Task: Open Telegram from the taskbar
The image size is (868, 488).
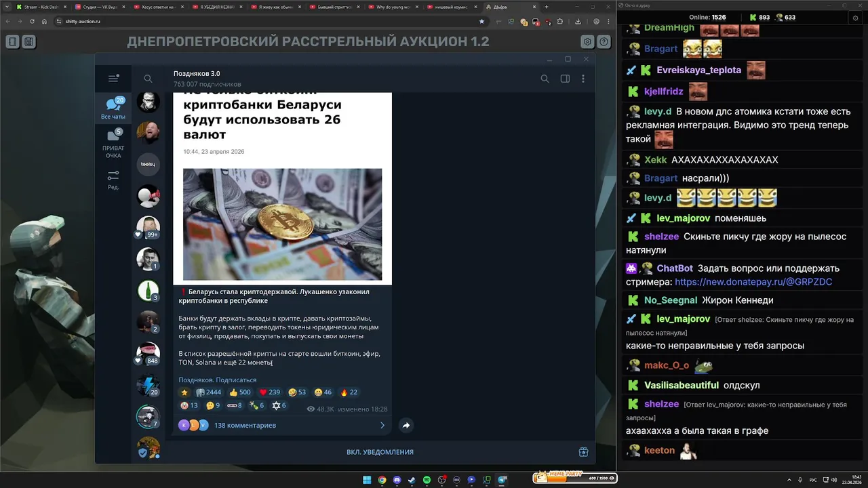Action: [502, 480]
